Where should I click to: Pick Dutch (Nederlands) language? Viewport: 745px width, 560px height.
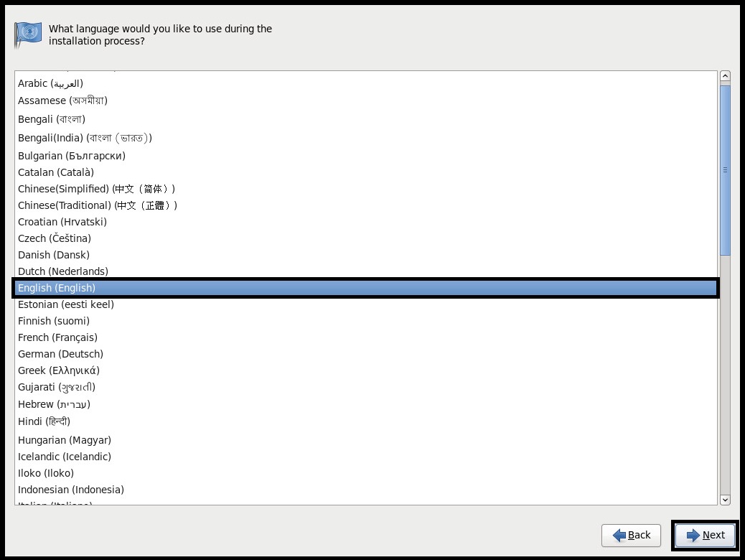tap(63, 271)
